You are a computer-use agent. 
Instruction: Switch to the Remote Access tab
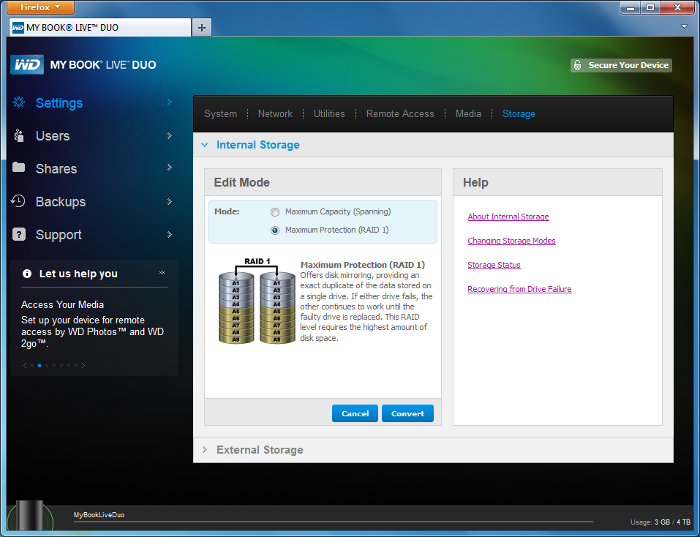click(400, 114)
